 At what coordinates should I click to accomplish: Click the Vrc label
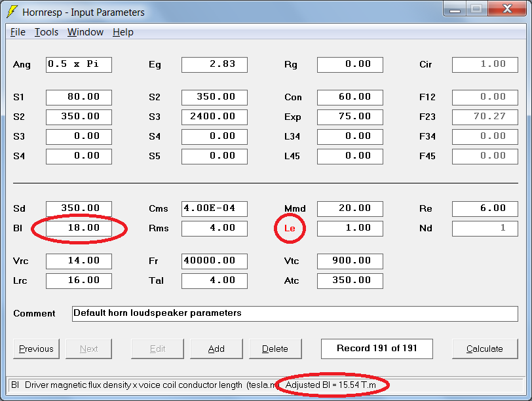click(x=21, y=261)
